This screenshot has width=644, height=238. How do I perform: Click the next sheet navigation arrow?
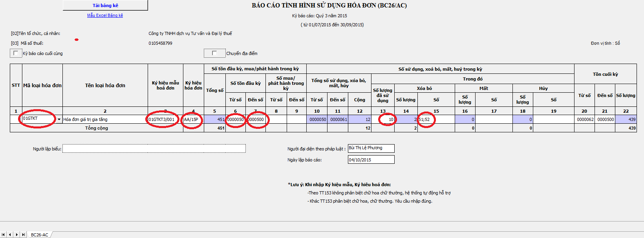[16, 234]
